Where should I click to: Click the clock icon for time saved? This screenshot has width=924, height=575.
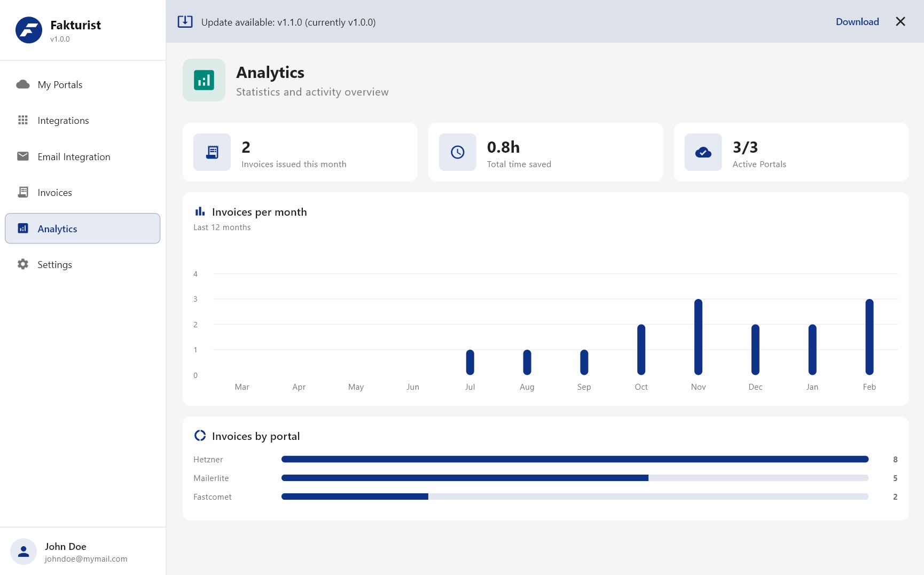point(457,152)
